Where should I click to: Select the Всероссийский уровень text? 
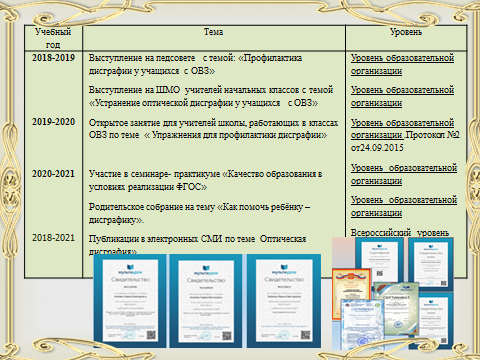(400, 233)
